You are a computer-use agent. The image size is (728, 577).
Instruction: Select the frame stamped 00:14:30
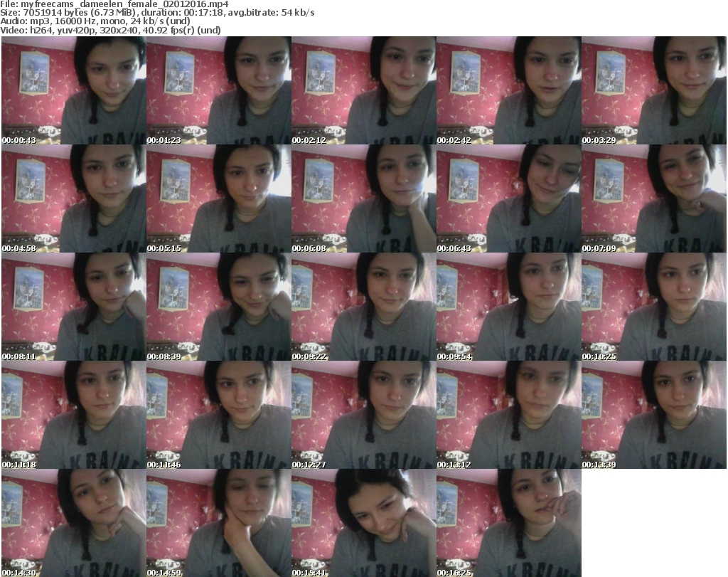[74, 523]
